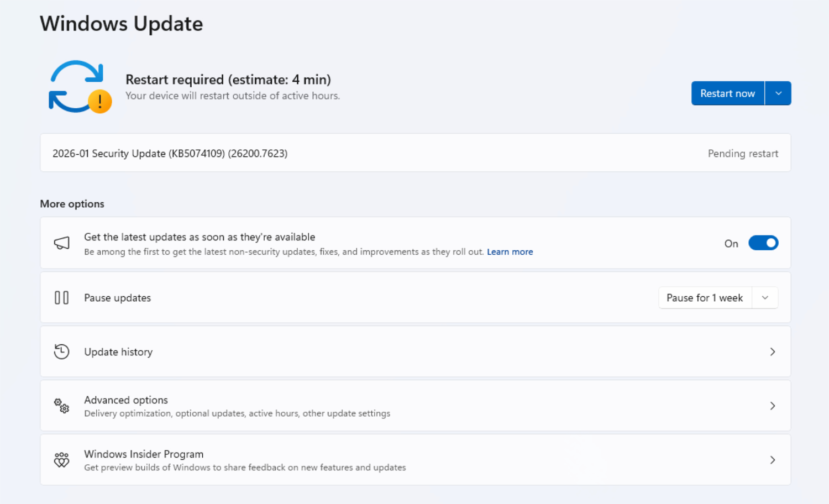Open the pause duration dropdown chevron
The width and height of the screenshot is (829, 504).
coord(765,298)
